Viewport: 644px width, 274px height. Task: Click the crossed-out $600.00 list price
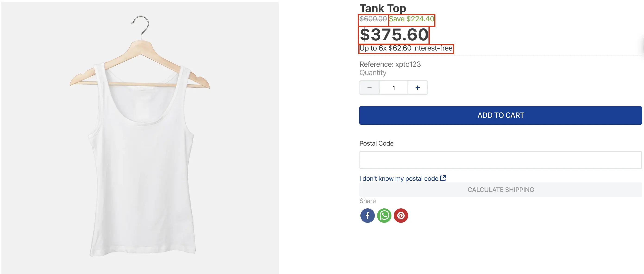373,19
